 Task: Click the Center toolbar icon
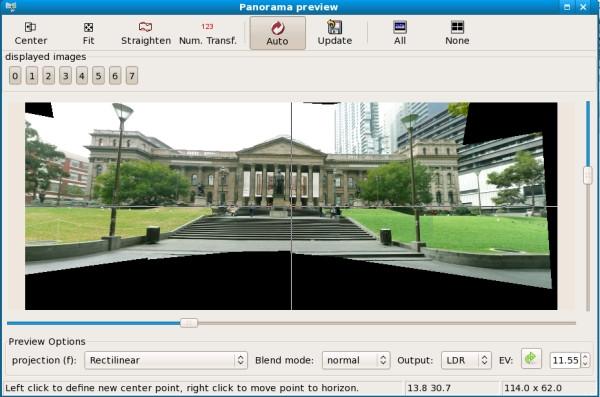coord(30,27)
